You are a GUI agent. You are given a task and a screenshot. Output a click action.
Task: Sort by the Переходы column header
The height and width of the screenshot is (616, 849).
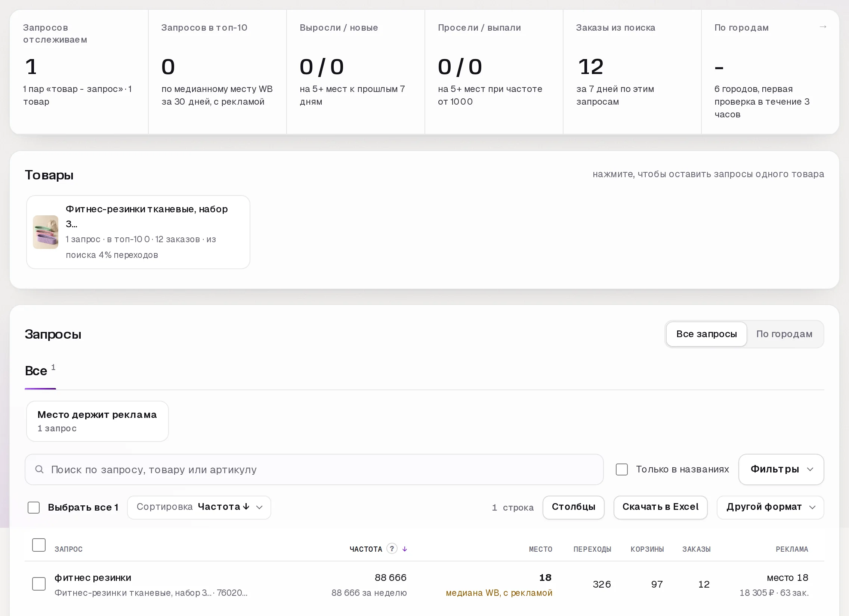tap(592, 549)
